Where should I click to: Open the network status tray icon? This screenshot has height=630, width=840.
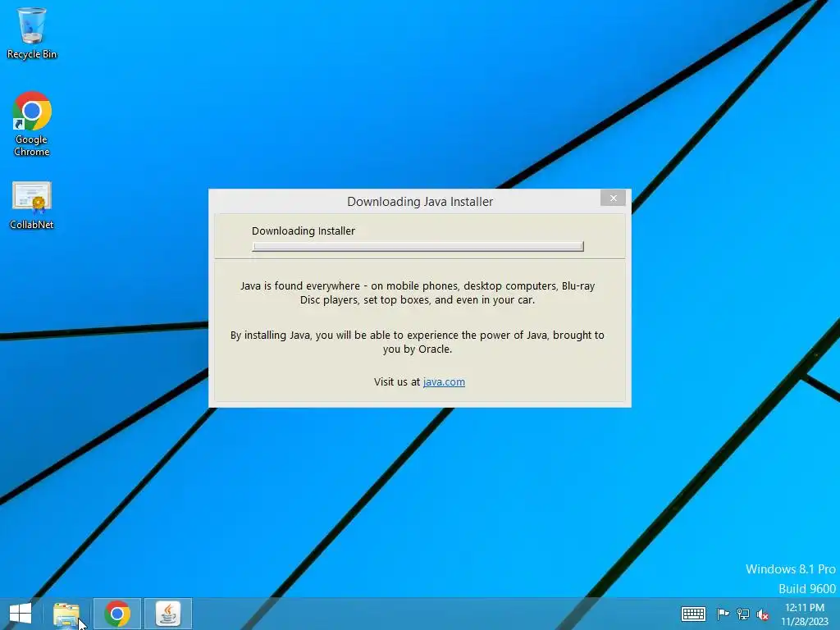tap(743, 614)
